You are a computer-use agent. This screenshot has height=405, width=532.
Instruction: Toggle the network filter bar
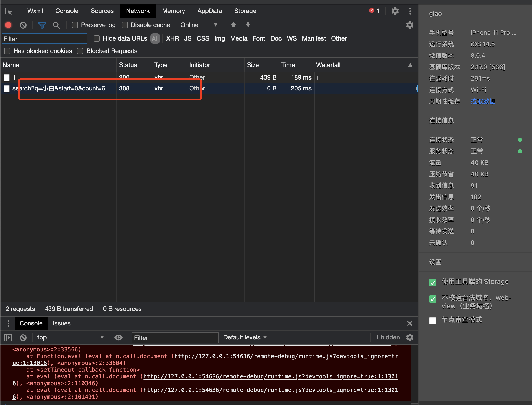[x=42, y=25]
